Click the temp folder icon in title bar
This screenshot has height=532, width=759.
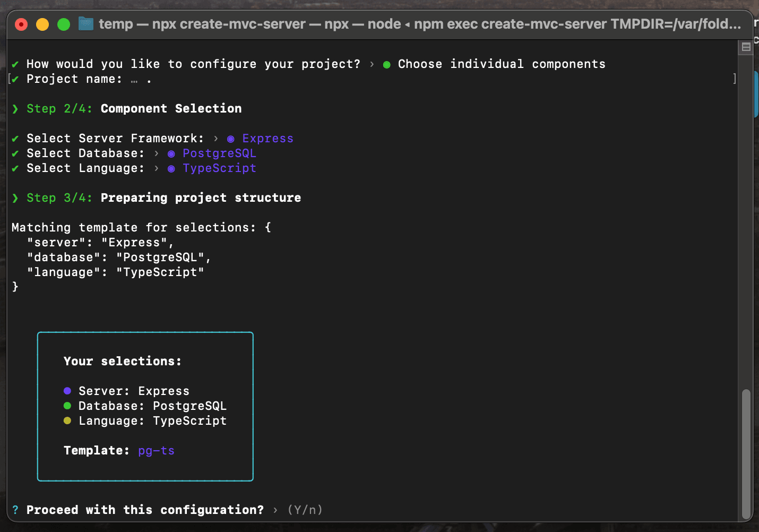(x=85, y=23)
